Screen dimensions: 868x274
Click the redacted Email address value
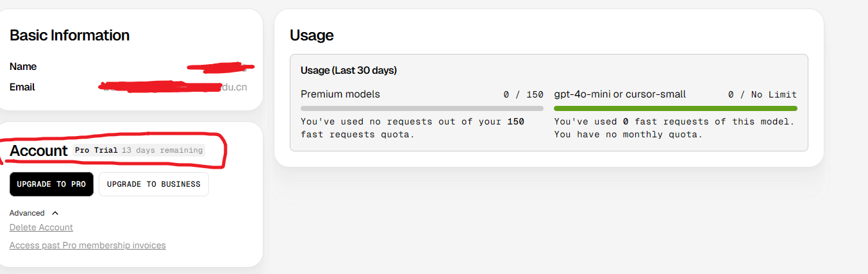point(173,87)
